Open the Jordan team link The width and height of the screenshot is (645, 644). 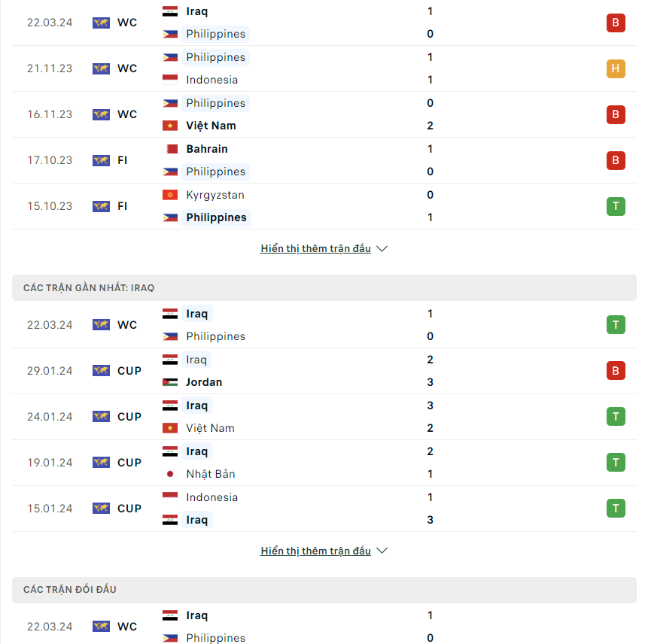click(204, 382)
